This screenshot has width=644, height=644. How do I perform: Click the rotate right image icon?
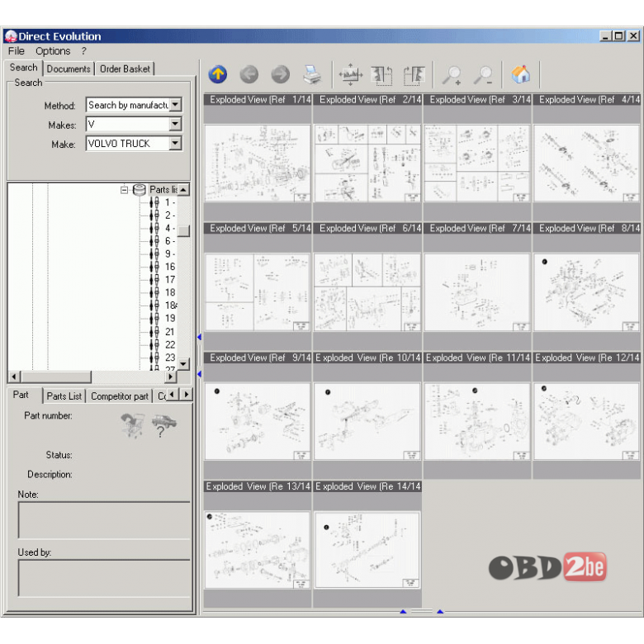click(x=414, y=75)
